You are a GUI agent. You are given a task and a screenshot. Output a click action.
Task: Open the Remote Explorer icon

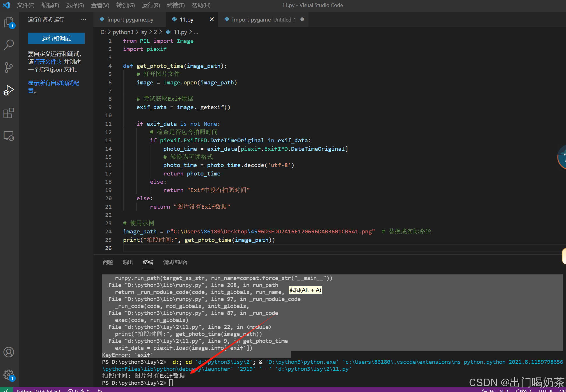click(9, 136)
